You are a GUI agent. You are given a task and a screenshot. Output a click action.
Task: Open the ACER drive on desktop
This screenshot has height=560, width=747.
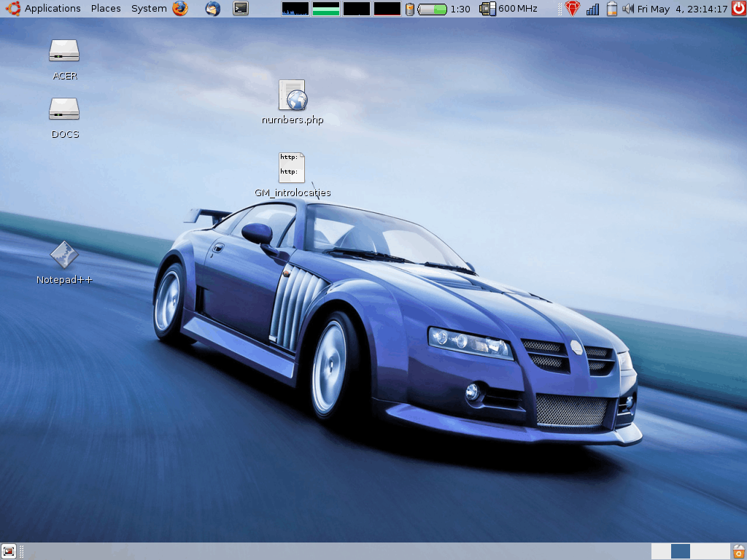[64, 51]
